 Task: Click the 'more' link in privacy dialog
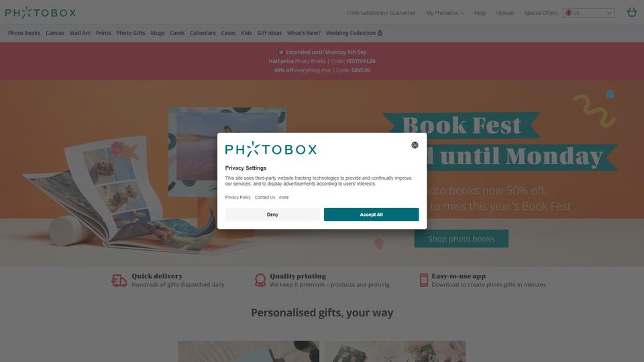[x=284, y=197]
